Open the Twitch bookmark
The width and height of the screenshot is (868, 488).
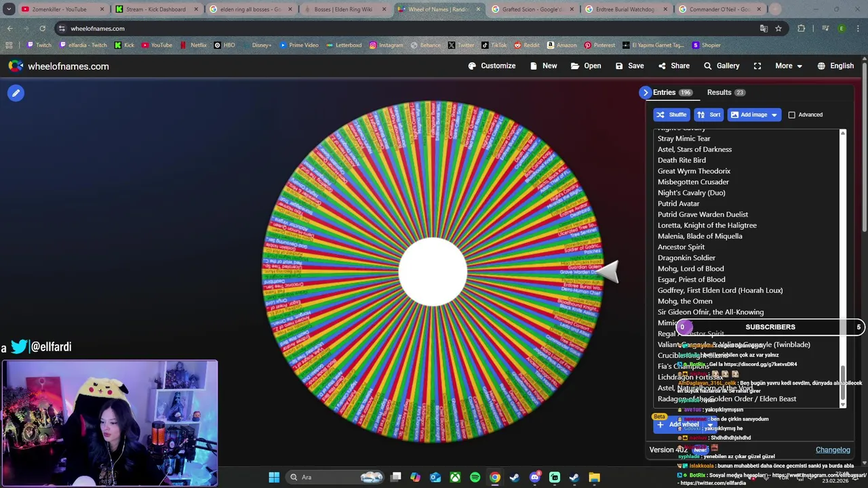click(39, 45)
